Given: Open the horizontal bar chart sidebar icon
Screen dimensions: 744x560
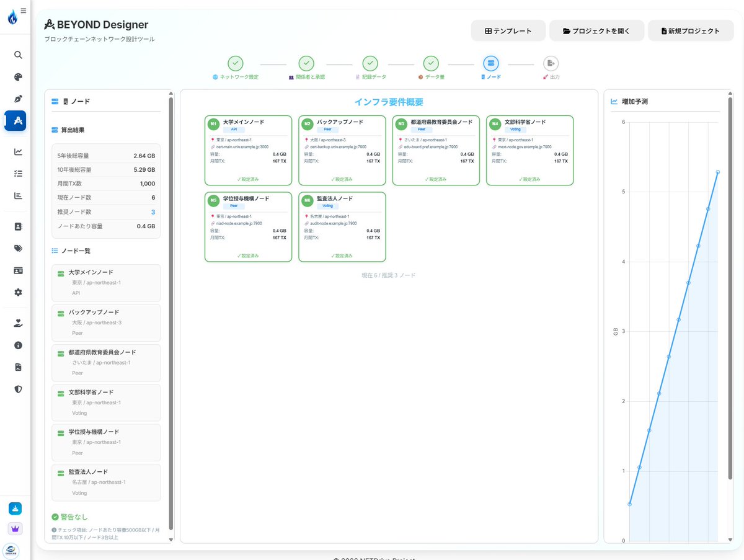Looking at the screenshot, I should (18, 195).
